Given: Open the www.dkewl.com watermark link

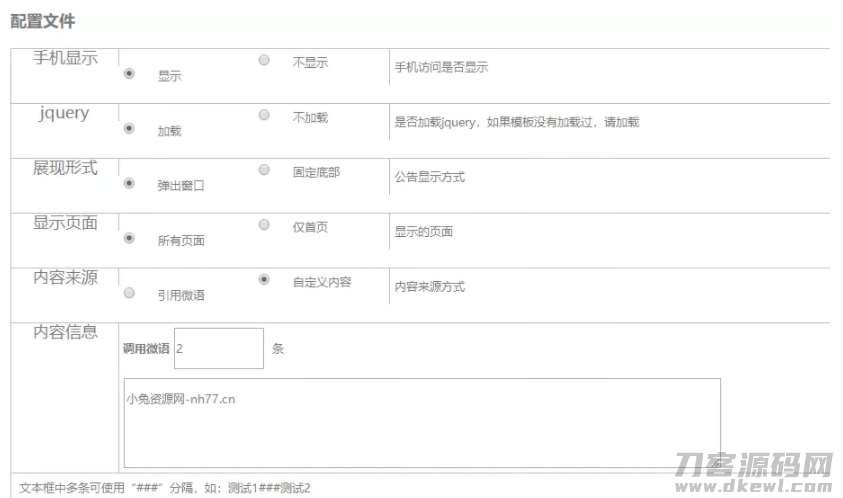Looking at the screenshot, I should pyautogui.click(x=753, y=487).
